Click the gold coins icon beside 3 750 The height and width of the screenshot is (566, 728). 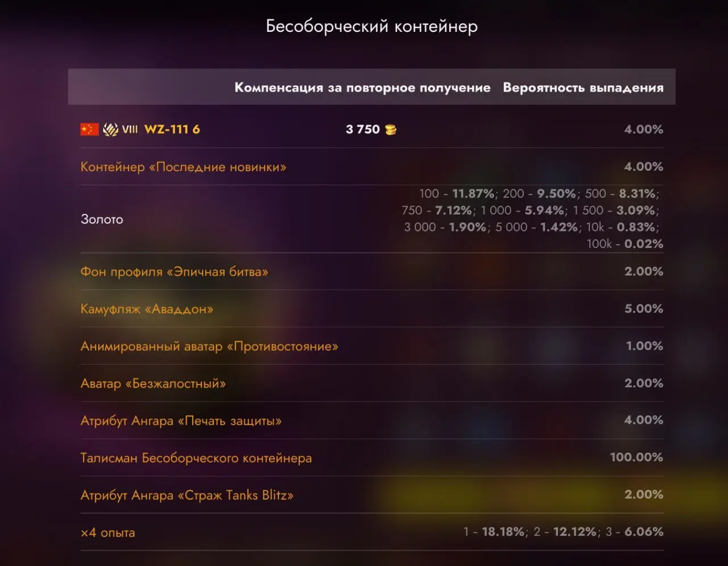coord(391,129)
